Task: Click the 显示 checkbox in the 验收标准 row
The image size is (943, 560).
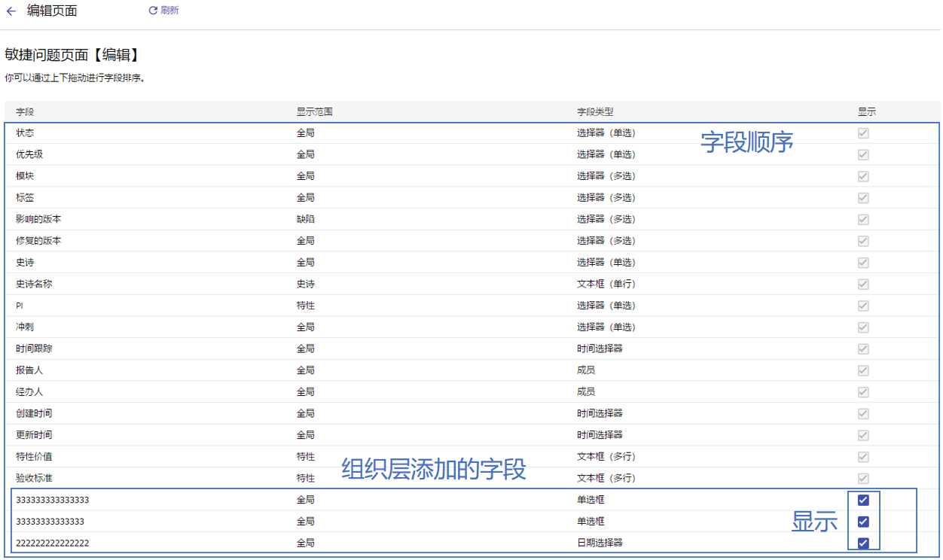Action: pyautogui.click(x=863, y=479)
